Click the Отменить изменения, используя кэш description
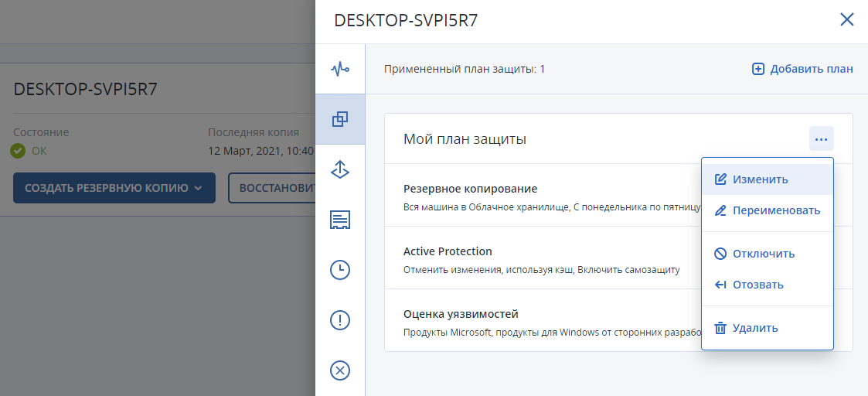This screenshot has height=396, width=868. (541, 270)
